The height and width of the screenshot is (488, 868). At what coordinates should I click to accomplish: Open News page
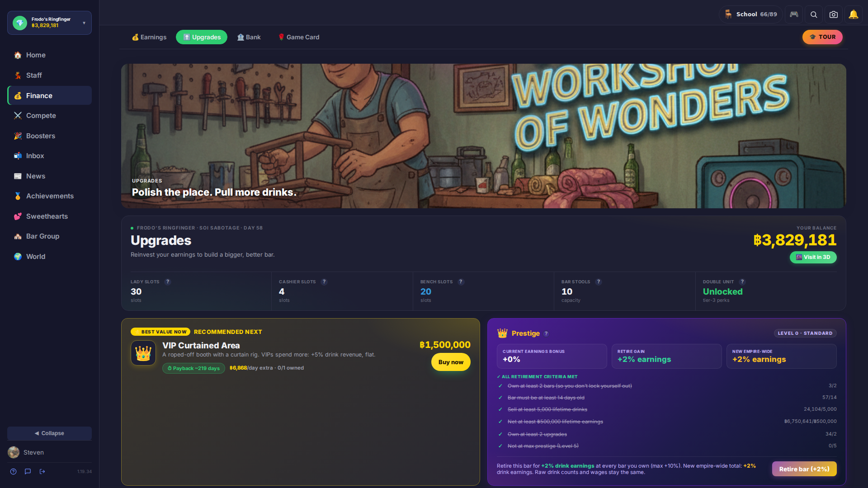(x=49, y=176)
